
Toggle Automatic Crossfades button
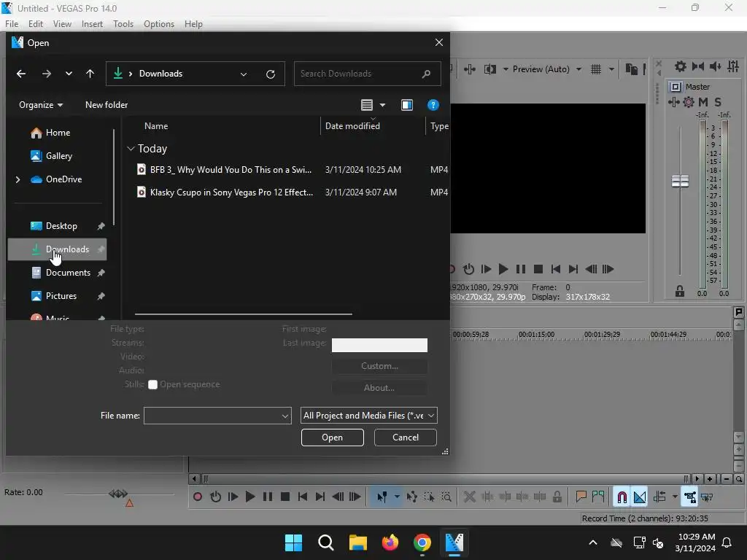coord(640,497)
